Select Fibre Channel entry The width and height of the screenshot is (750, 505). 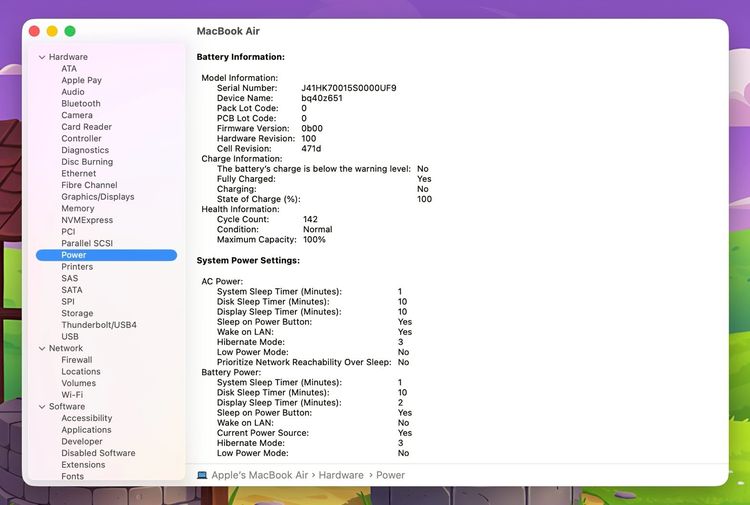[x=89, y=185]
